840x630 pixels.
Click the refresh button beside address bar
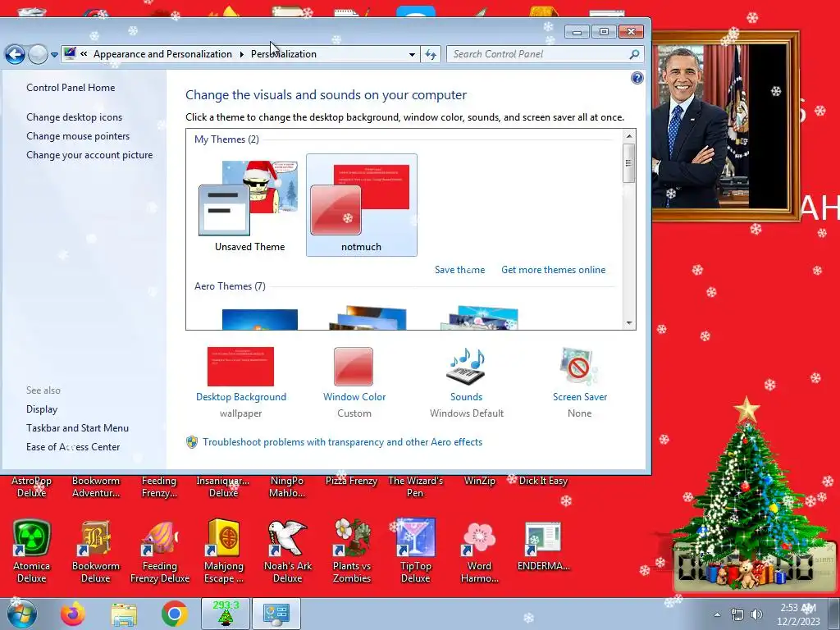431,54
